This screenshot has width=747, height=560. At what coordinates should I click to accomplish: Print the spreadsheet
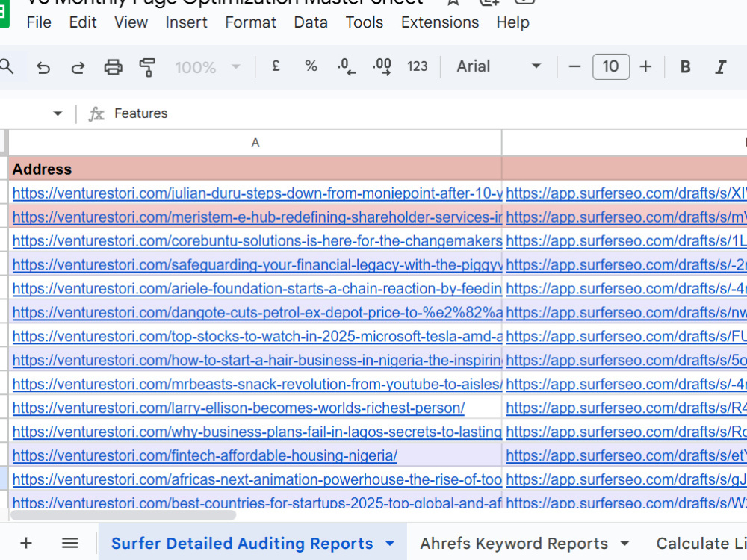tap(113, 67)
